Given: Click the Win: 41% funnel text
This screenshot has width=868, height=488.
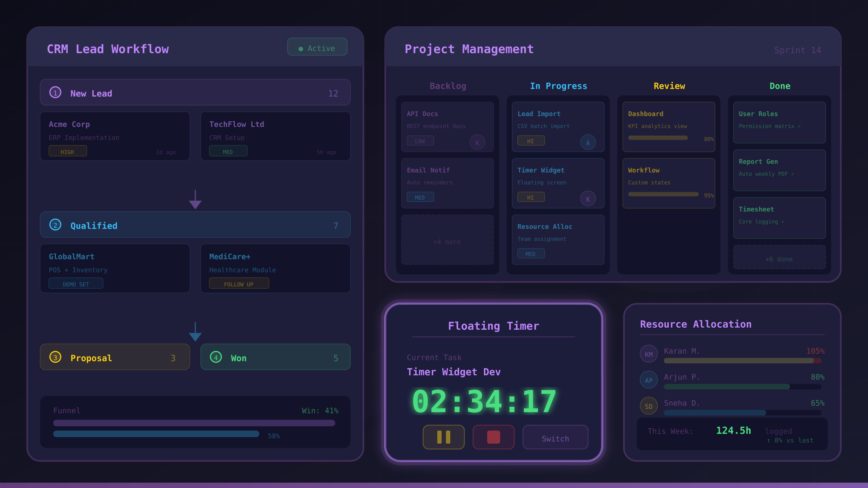Looking at the screenshot, I should [x=320, y=411].
